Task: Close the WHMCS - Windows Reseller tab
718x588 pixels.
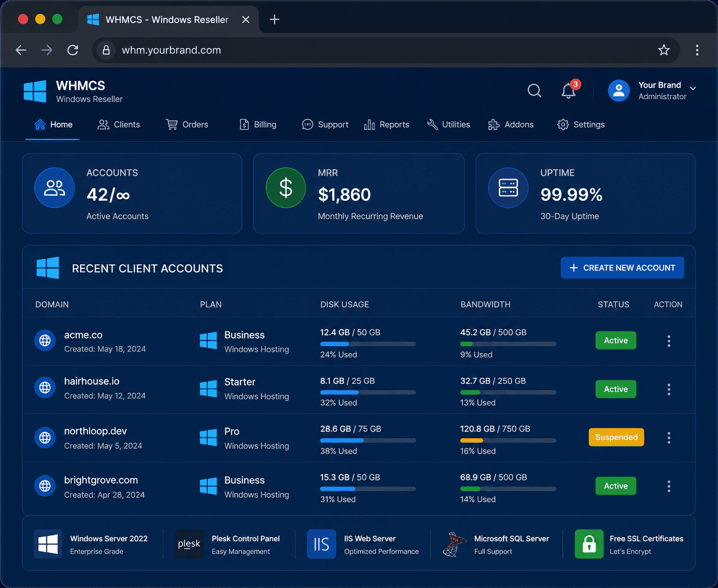Action: click(246, 20)
